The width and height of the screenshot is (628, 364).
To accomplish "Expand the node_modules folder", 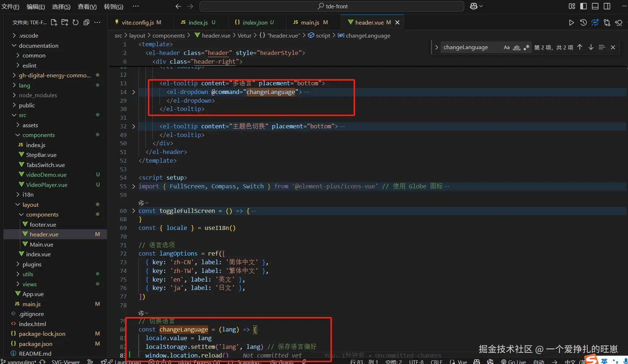I will pyautogui.click(x=38, y=95).
